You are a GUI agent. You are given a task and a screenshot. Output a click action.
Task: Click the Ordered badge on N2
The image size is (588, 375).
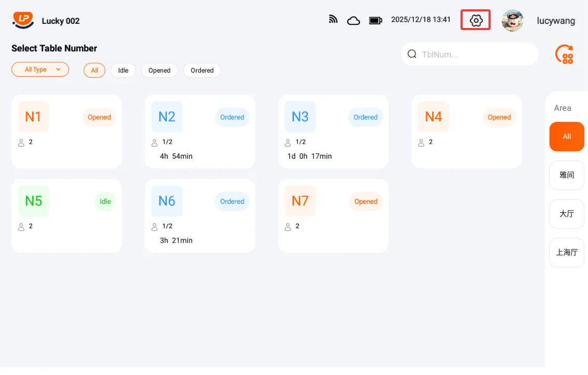[x=232, y=117]
